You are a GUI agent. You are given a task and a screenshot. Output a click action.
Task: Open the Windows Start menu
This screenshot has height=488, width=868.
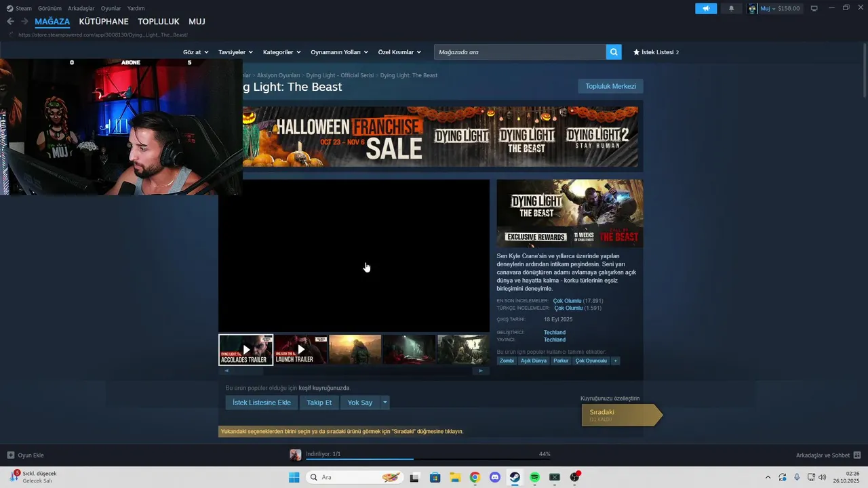[294, 477]
